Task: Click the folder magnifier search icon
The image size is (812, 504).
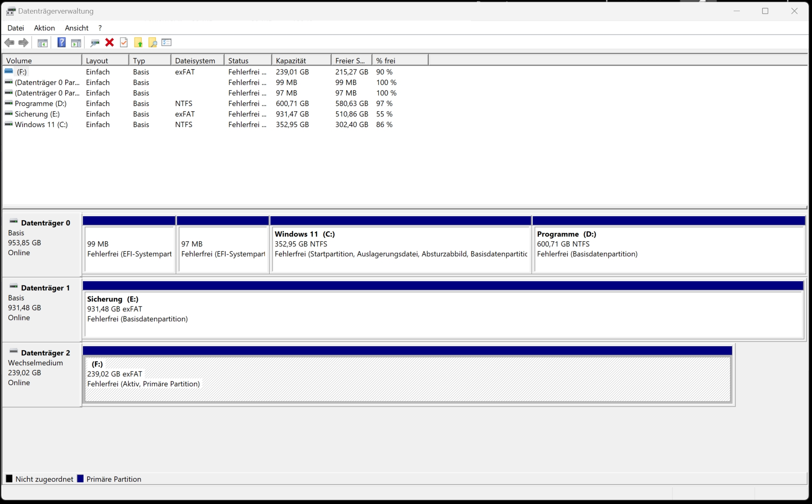Action: coord(153,42)
